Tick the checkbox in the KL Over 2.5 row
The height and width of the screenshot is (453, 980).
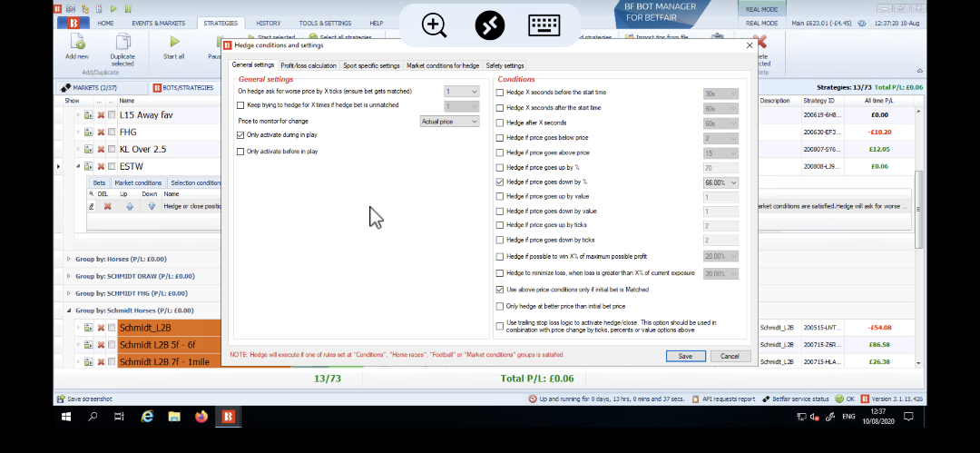point(112,150)
